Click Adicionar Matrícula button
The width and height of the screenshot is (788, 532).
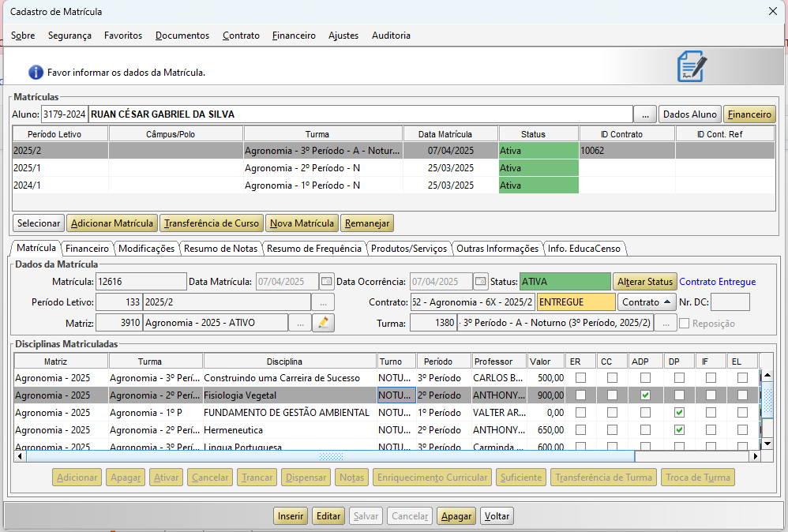[112, 223]
